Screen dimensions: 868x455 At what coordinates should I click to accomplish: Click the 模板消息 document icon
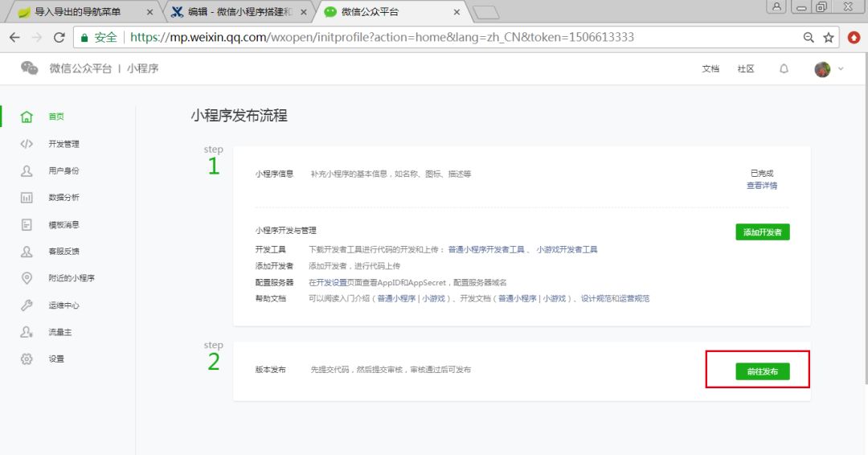tap(27, 225)
